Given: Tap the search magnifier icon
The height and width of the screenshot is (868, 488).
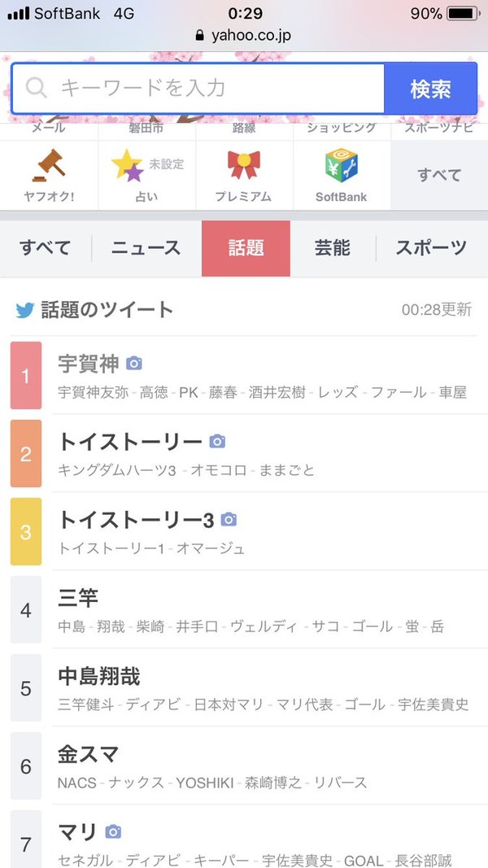Looking at the screenshot, I should (x=37, y=89).
